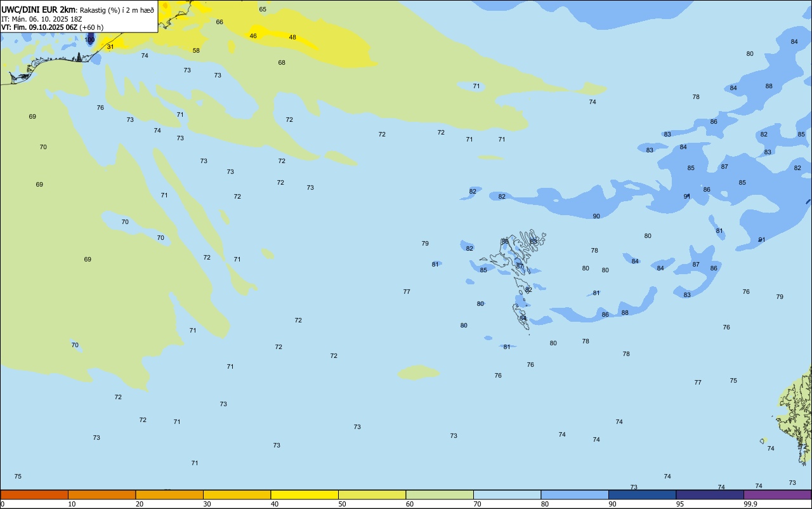Select the map value 68
This screenshot has width=812, height=509.
pyautogui.click(x=282, y=63)
